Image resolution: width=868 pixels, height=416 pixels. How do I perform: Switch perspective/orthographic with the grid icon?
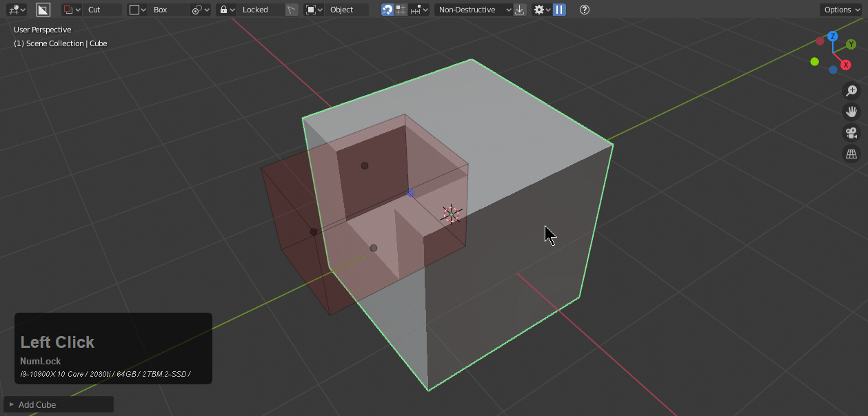[x=852, y=154]
